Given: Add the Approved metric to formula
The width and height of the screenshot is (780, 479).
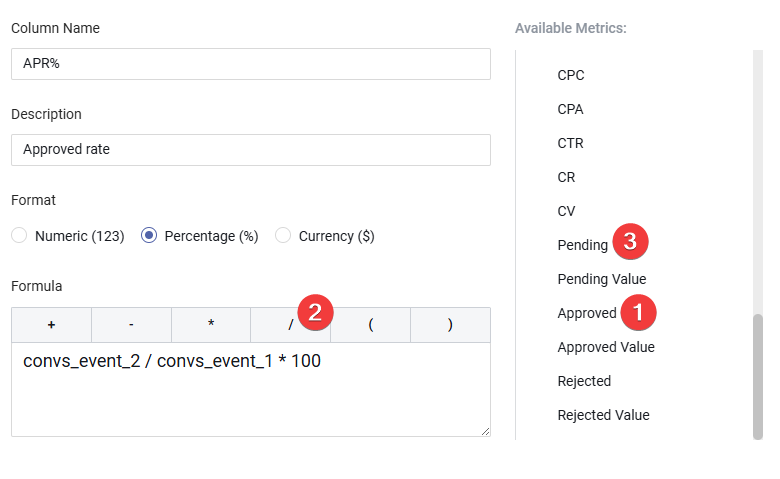Looking at the screenshot, I should [587, 313].
